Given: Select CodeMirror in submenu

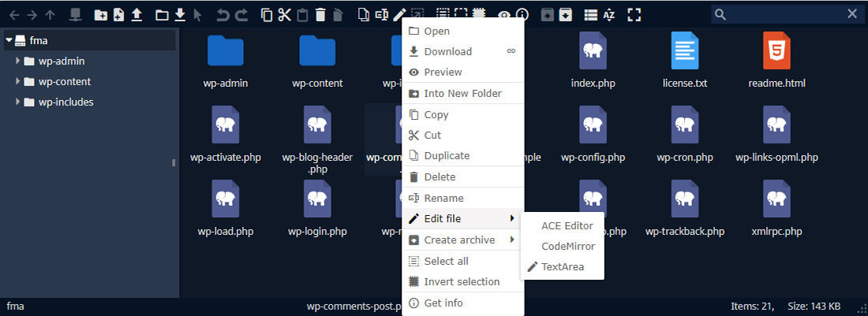Looking at the screenshot, I should click(563, 246).
